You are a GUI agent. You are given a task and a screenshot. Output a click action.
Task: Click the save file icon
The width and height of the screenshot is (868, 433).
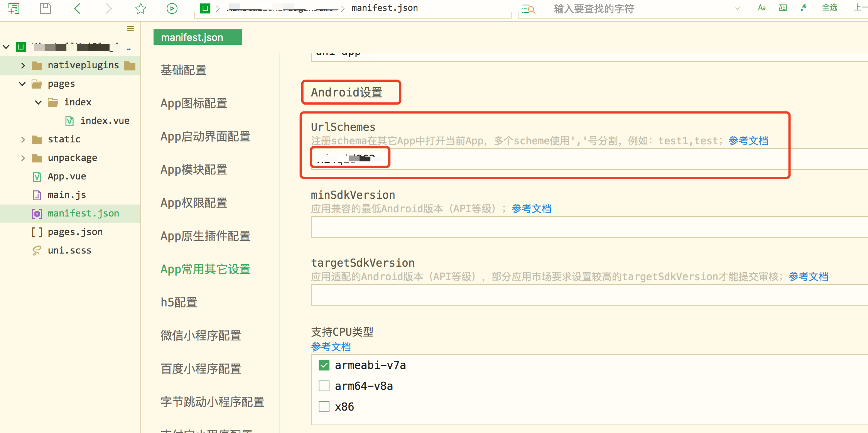click(45, 8)
